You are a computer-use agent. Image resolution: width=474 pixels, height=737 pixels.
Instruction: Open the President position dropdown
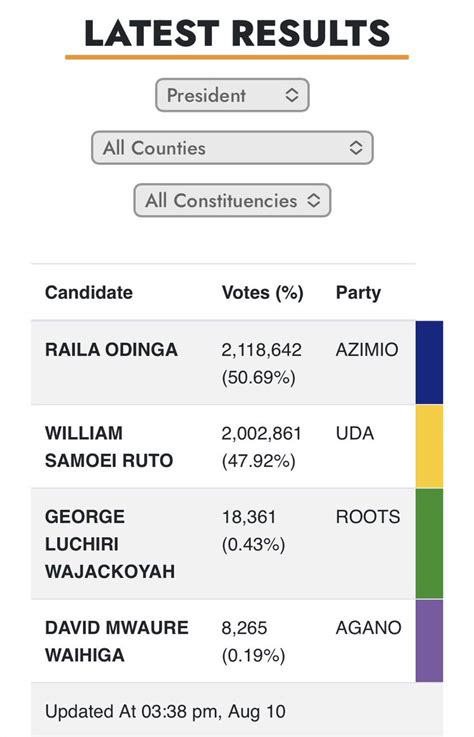click(232, 95)
